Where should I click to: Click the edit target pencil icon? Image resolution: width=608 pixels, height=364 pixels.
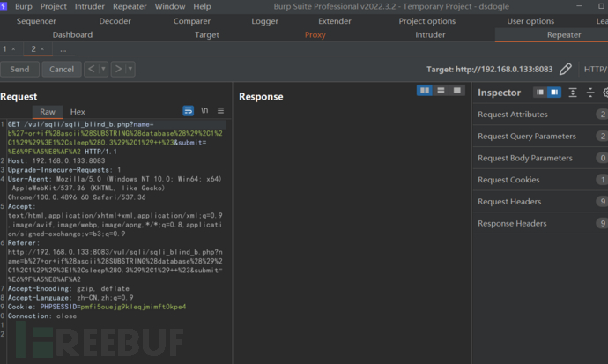point(566,69)
